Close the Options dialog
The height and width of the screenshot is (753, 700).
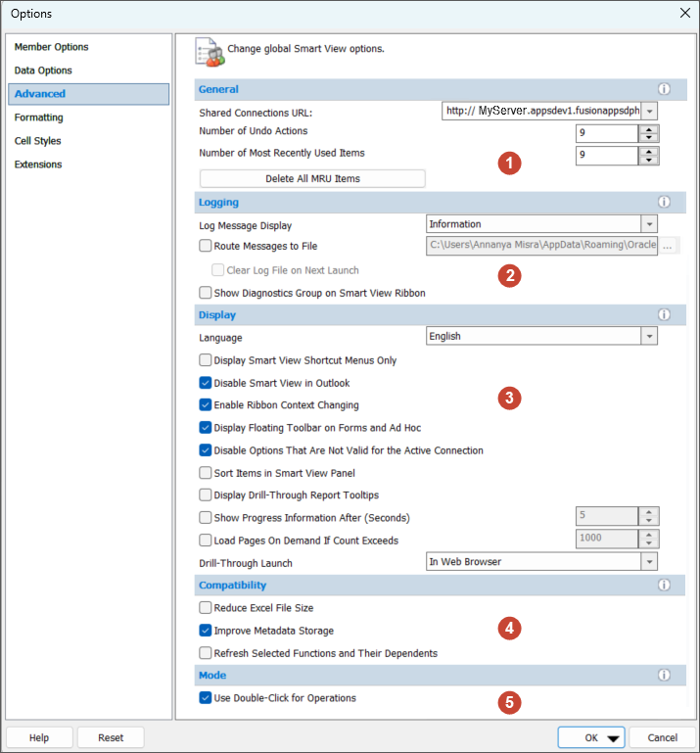(x=685, y=13)
